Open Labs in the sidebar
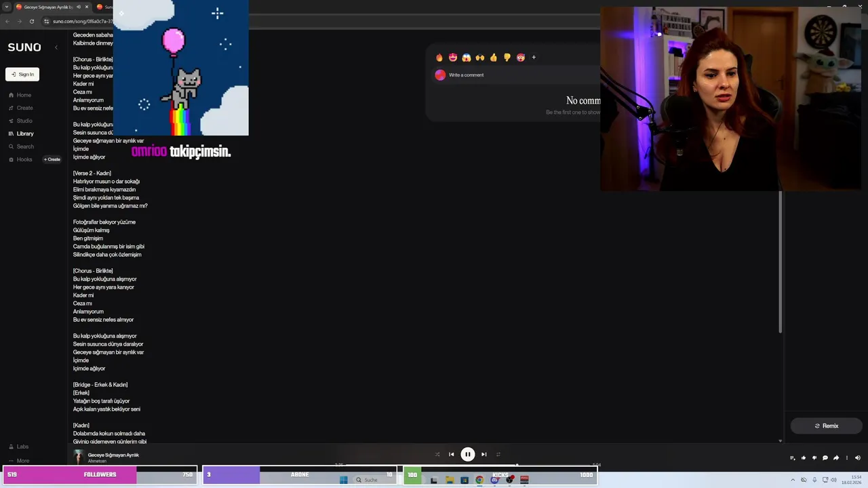This screenshot has width=868, height=488. [19, 447]
